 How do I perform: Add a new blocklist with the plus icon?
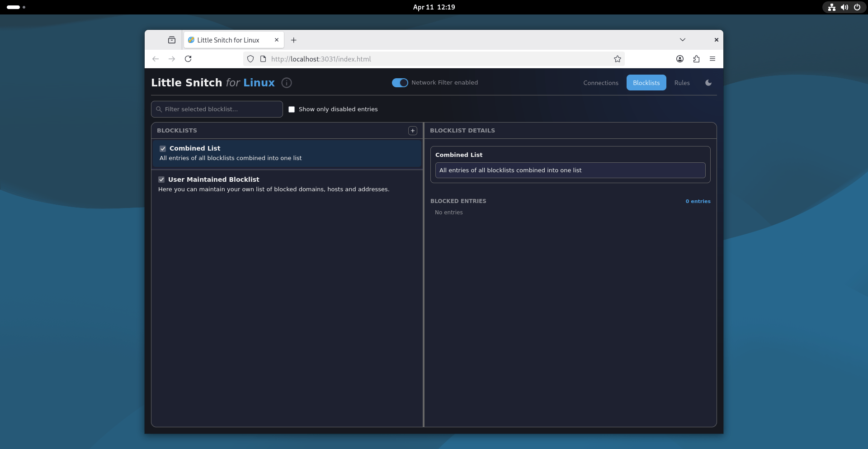413,131
